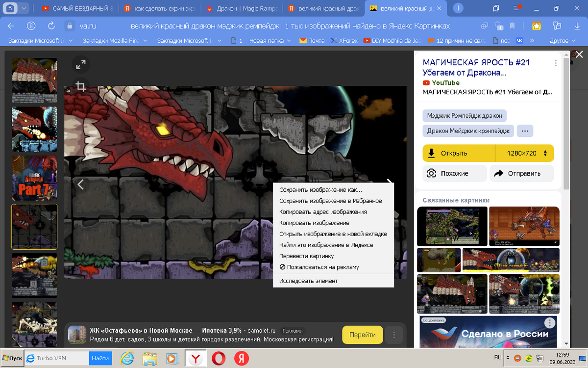Screen dimensions: 588x368
Task: Open the Другое bookmarks dropdown
Action: (563, 41)
